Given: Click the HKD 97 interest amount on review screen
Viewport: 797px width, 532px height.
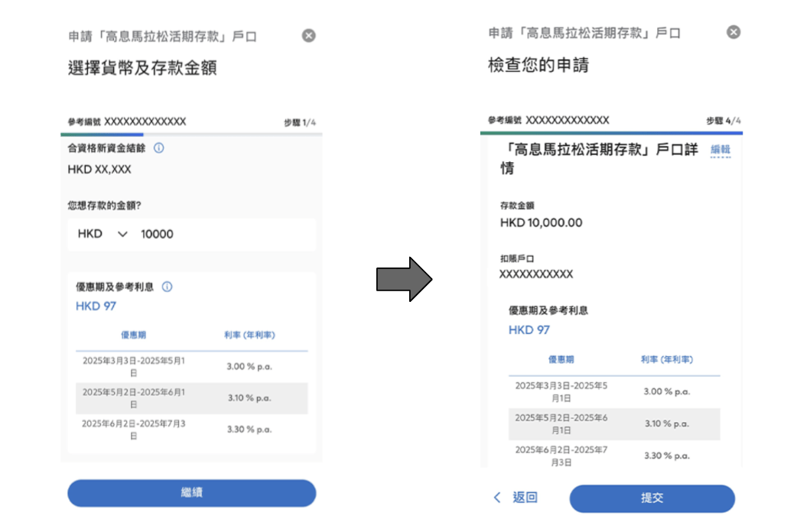Looking at the screenshot, I should pos(529,329).
